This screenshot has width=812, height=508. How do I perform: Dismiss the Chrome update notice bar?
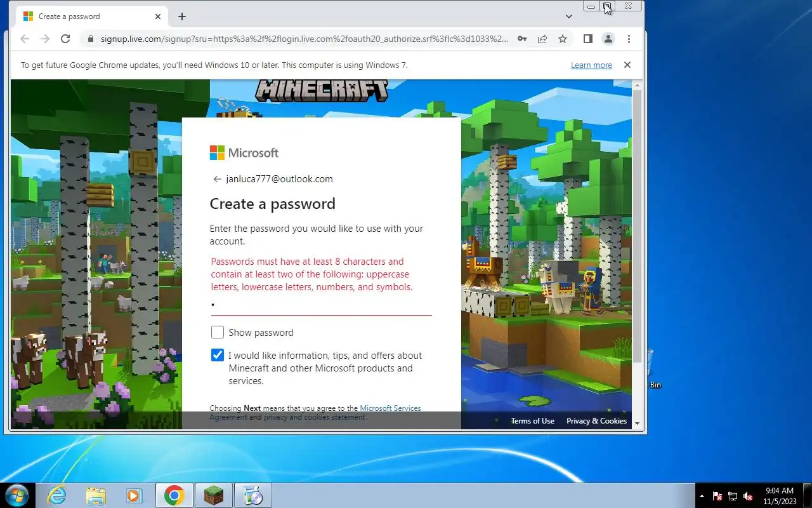click(x=627, y=65)
